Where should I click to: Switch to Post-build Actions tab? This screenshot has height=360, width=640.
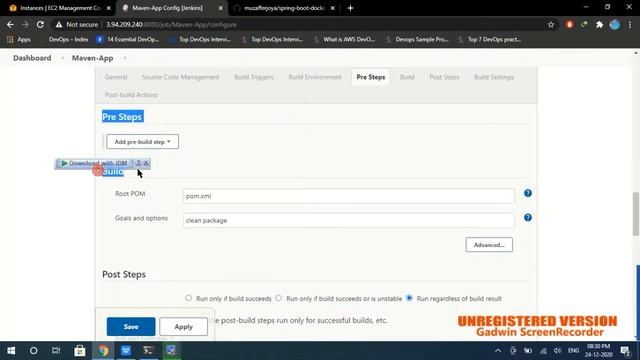coord(131,95)
